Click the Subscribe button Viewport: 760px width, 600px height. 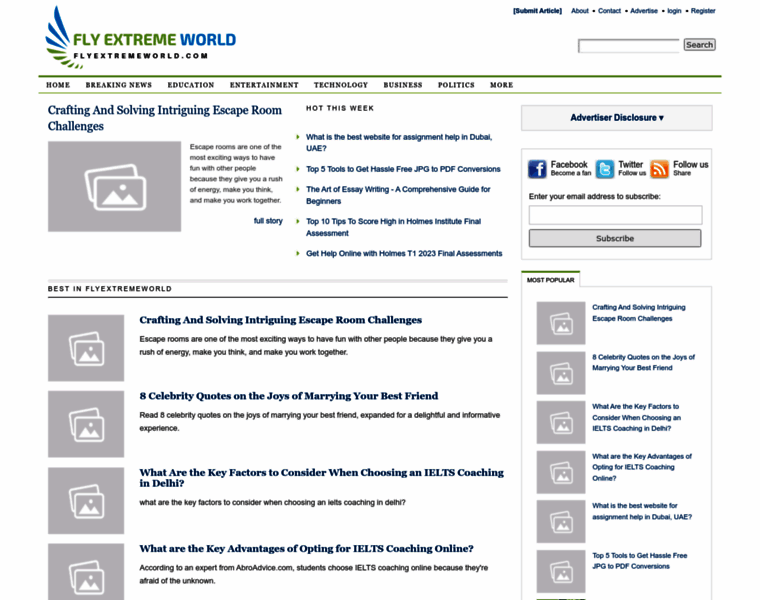coord(615,238)
